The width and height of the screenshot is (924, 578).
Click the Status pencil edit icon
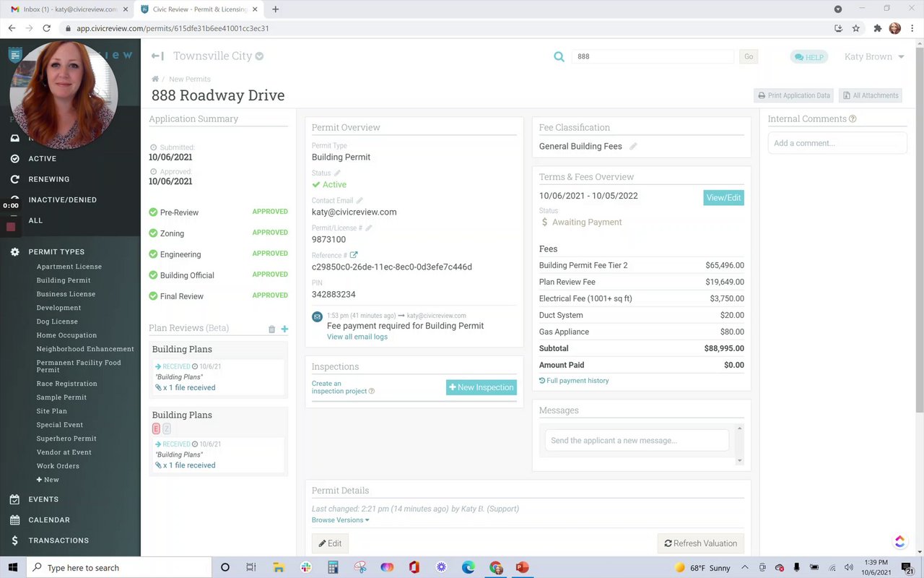[x=337, y=173]
